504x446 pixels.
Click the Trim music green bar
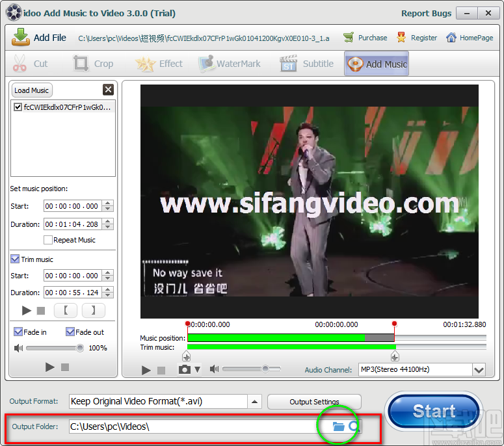[x=291, y=347]
